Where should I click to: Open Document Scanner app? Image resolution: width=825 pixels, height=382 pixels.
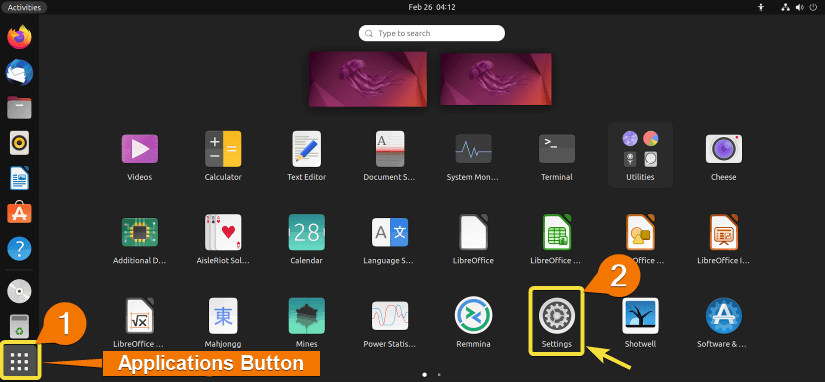click(x=390, y=148)
